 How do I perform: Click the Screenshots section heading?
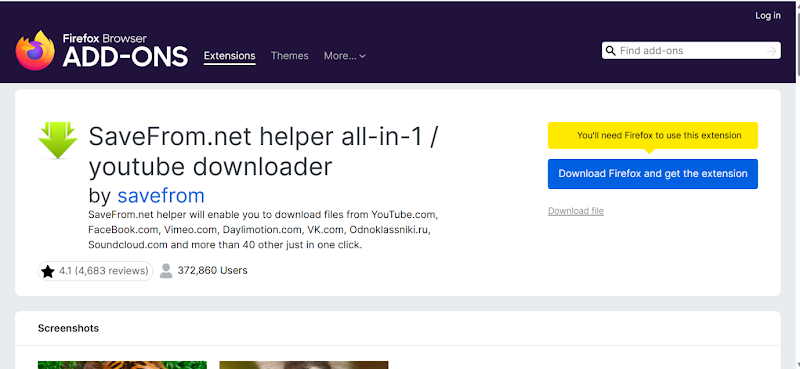pos(68,328)
